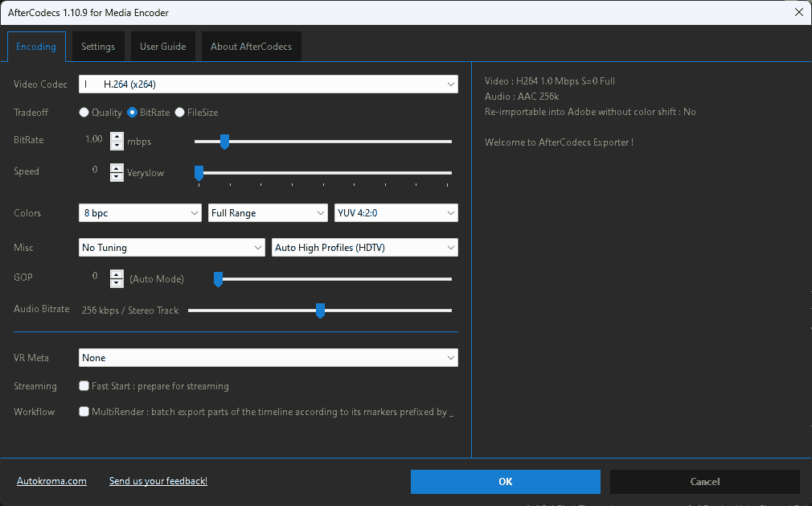Click the Cancel button
The width and height of the screenshot is (812, 506).
(x=705, y=482)
